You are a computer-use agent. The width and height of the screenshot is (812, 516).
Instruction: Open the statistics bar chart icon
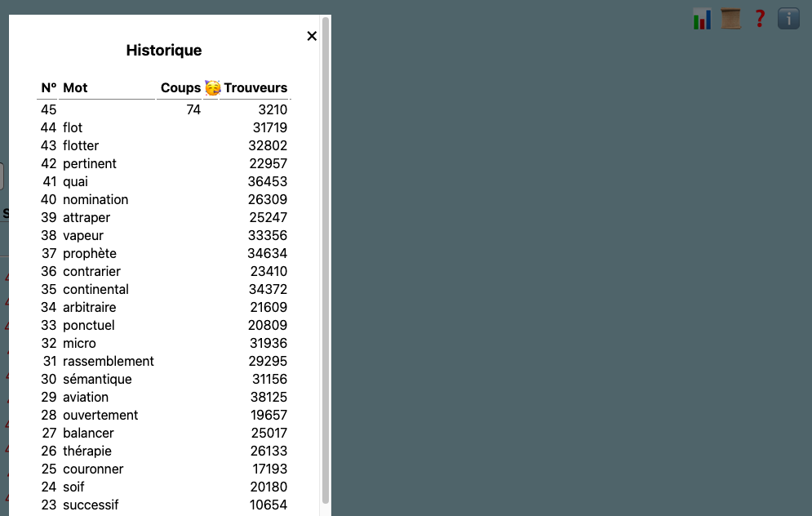coord(702,19)
